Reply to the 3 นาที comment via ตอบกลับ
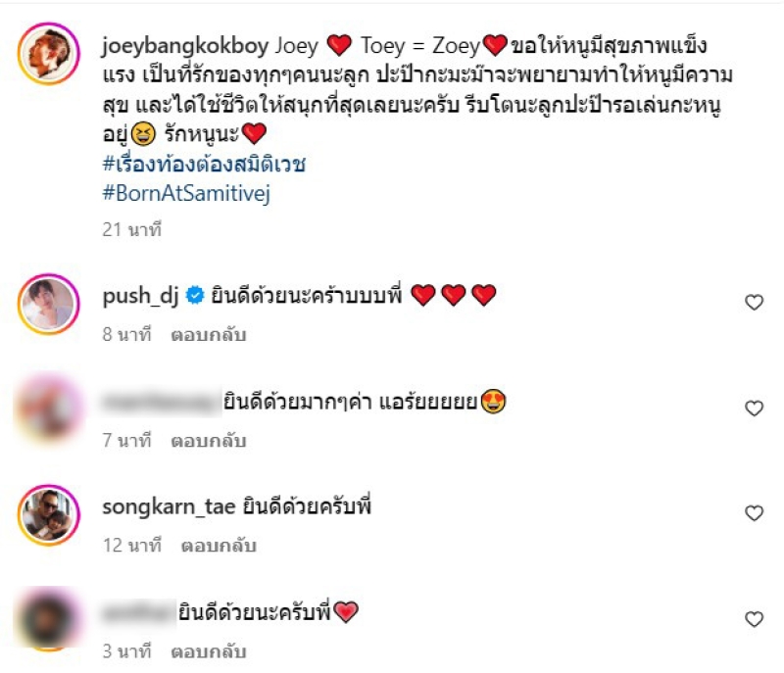Screen dimensions: 784x673 (x=209, y=652)
